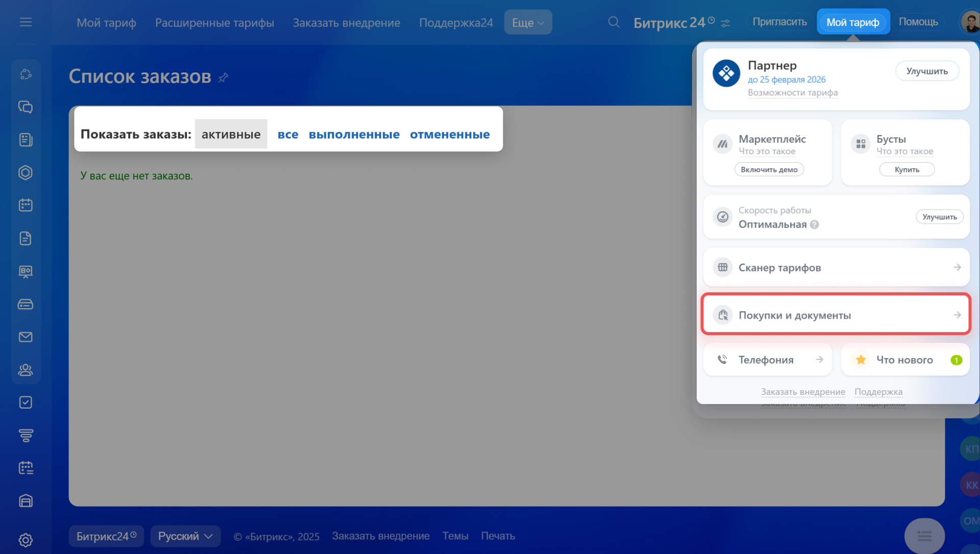Image resolution: width=980 pixels, height=554 pixels.
Task: Open Темы in the footer
Action: pyautogui.click(x=455, y=536)
